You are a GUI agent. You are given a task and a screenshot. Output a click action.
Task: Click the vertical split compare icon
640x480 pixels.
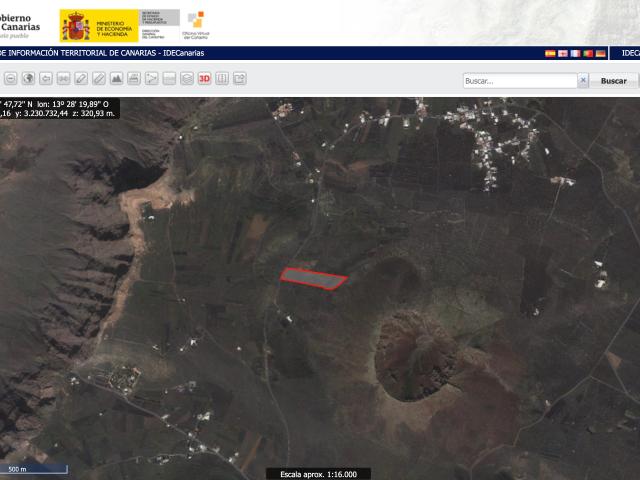(x=222, y=78)
